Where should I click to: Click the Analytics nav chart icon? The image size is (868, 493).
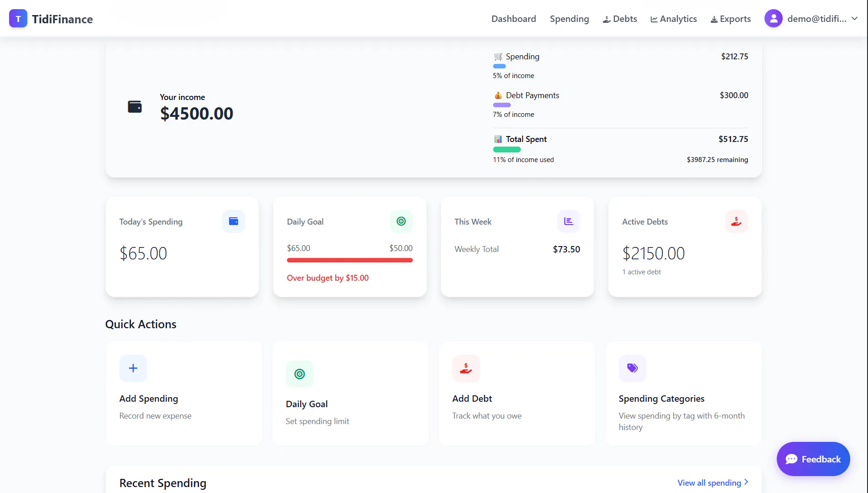(x=654, y=19)
